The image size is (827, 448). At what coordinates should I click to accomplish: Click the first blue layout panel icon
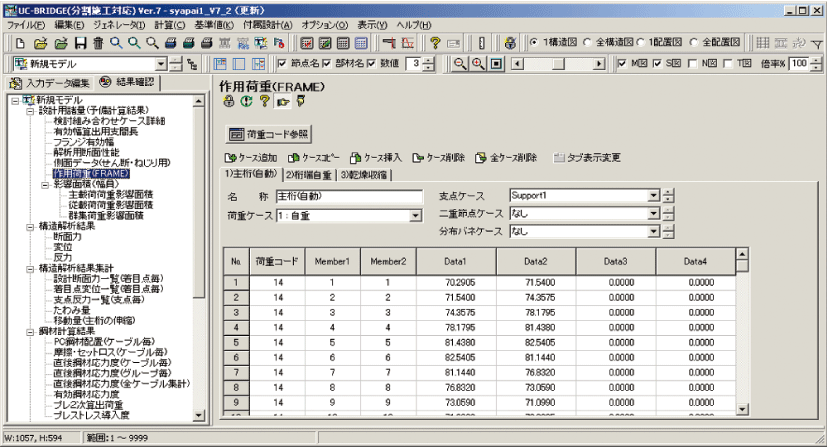[220, 64]
